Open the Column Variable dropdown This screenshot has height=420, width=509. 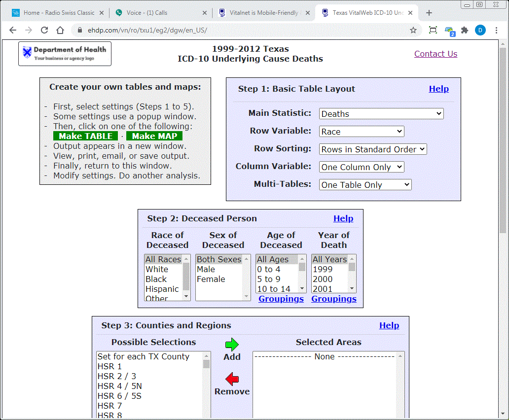(361, 167)
